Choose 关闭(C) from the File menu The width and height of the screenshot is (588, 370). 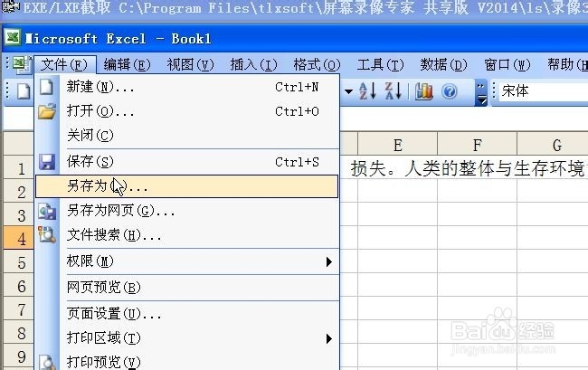[x=187, y=136]
